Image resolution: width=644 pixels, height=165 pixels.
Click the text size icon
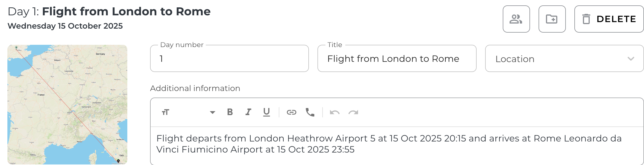point(166,112)
